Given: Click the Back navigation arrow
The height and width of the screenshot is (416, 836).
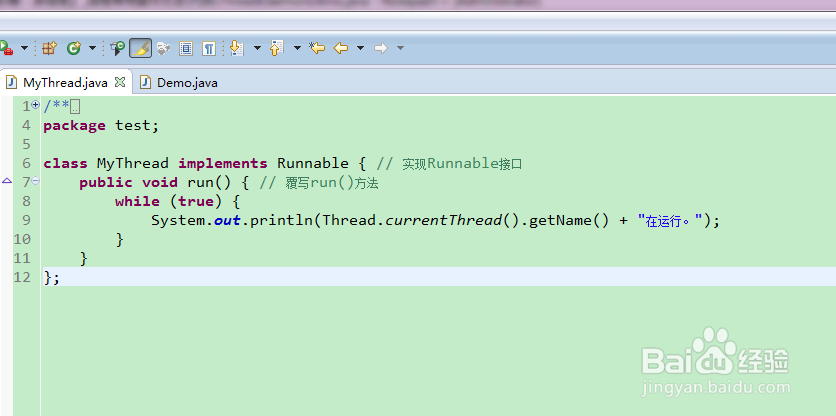Looking at the screenshot, I should [341, 49].
